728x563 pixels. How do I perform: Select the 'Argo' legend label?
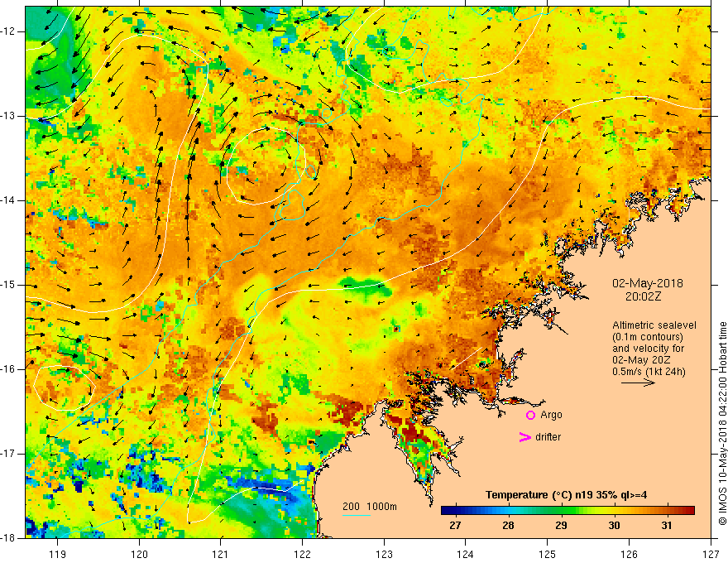point(551,415)
